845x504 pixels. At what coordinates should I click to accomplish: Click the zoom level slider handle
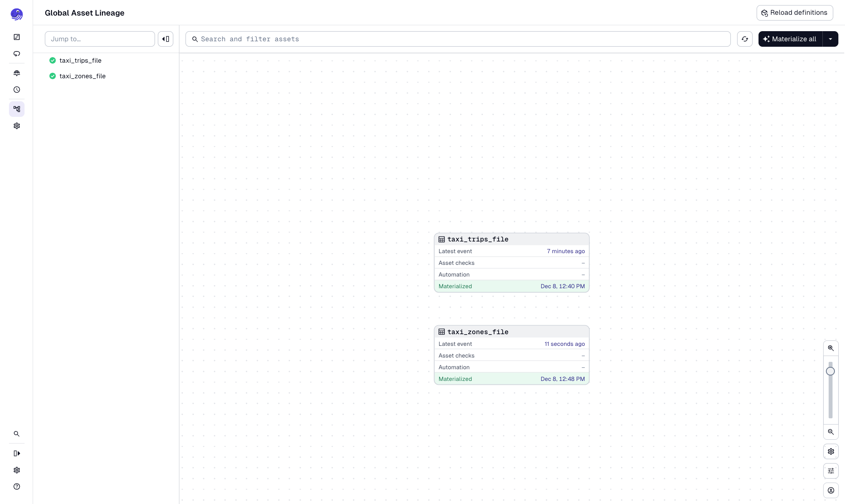point(831,371)
